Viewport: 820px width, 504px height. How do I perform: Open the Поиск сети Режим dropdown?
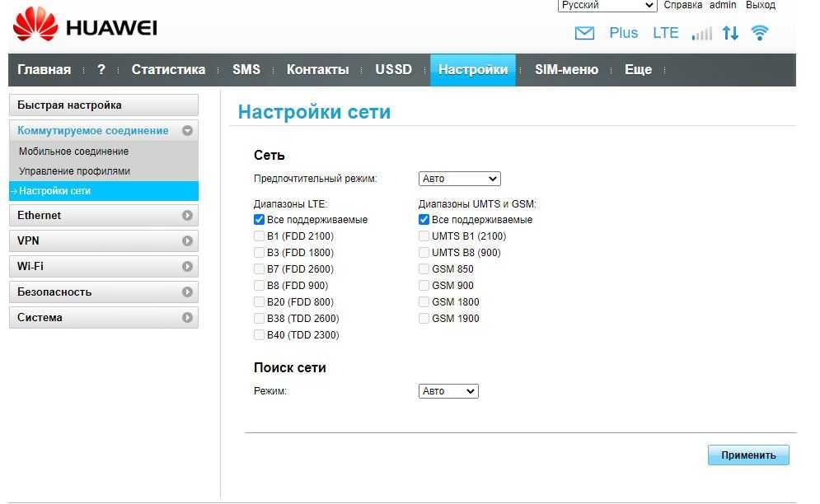click(448, 391)
